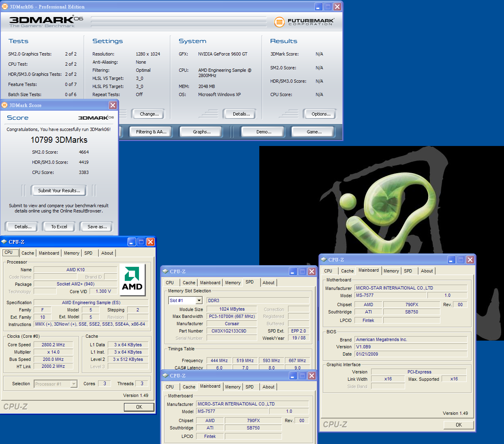Minimize the 3DMark06 Professional Edition window
Viewport: 504px width, 444px height.
318,7
